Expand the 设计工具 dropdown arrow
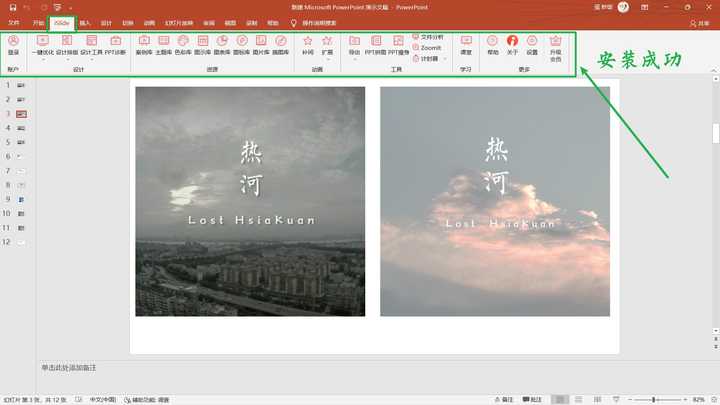This screenshot has width=720, height=405. point(91,60)
